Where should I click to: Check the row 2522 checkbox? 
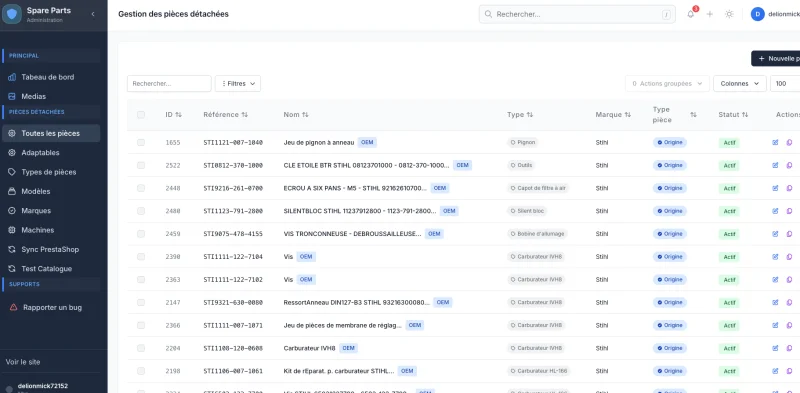pyautogui.click(x=141, y=165)
